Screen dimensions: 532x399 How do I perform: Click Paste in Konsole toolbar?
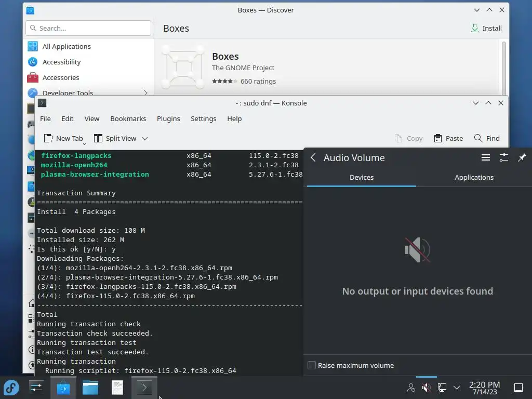pyautogui.click(x=448, y=138)
